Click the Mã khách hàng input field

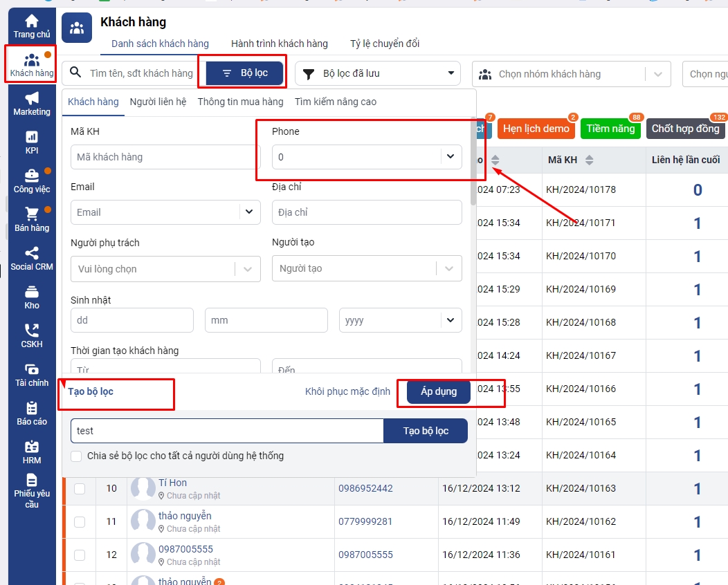(x=165, y=158)
